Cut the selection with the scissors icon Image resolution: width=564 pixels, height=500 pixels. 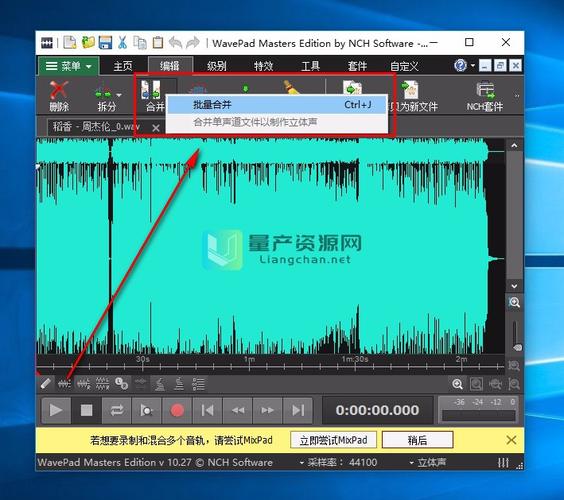pyautogui.click(x=122, y=43)
